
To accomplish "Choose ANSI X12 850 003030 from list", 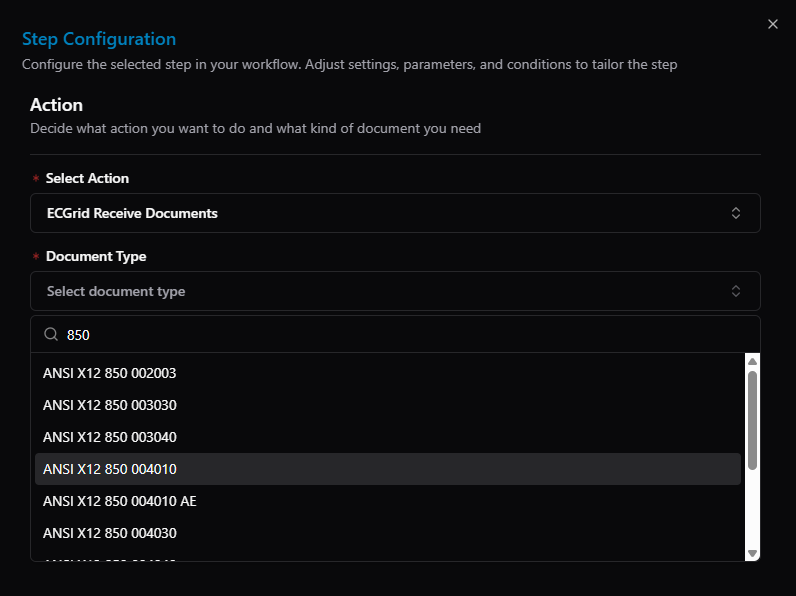I will [388, 405].
